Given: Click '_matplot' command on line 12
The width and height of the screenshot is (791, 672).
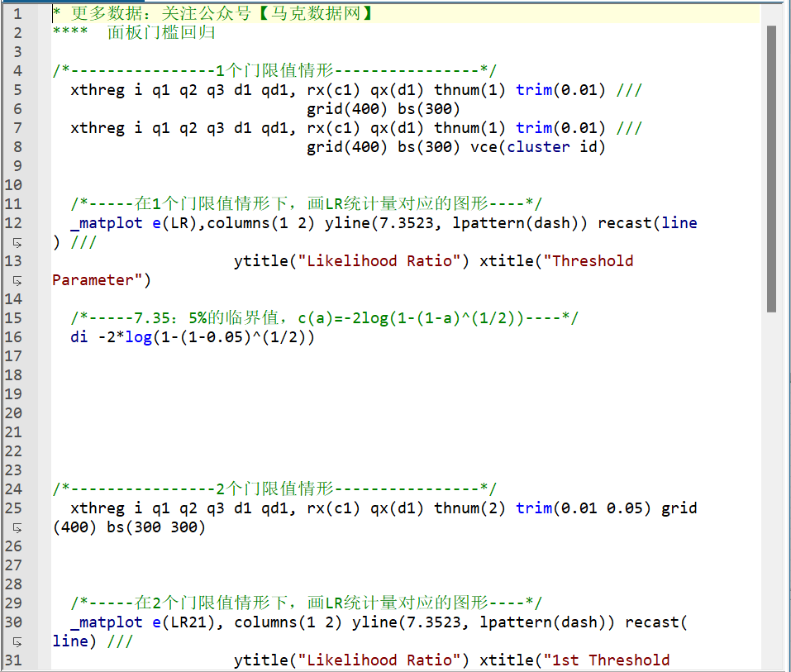Looking at the screenshot, I should click(x=107, y=223).
